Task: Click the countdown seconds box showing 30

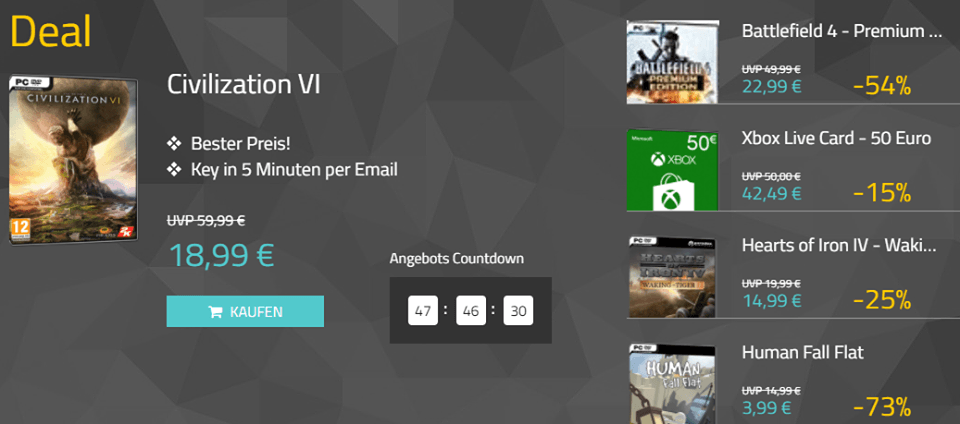Action: [x=519, y=311]
